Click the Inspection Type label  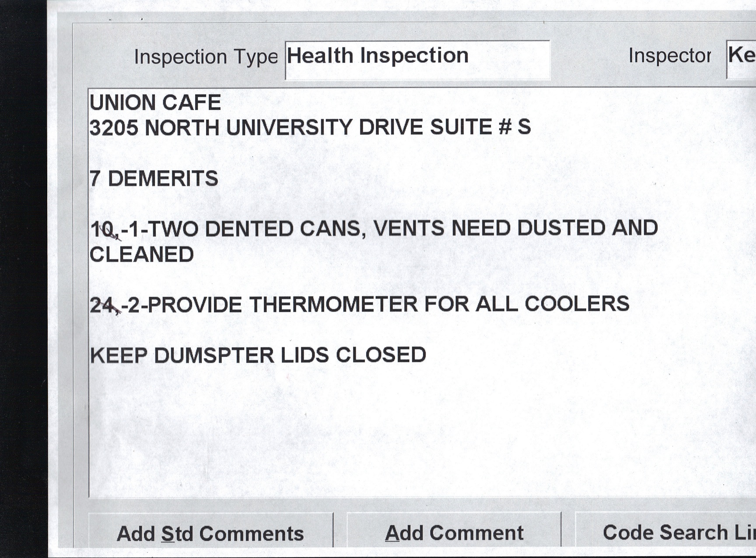(206, 57)
